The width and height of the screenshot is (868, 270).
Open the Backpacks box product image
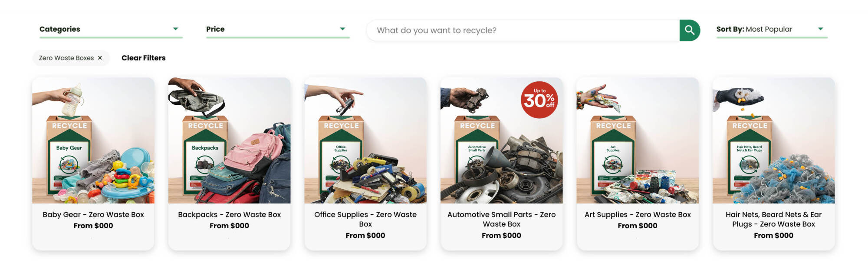pyautogui.click(x=229, y=140)
